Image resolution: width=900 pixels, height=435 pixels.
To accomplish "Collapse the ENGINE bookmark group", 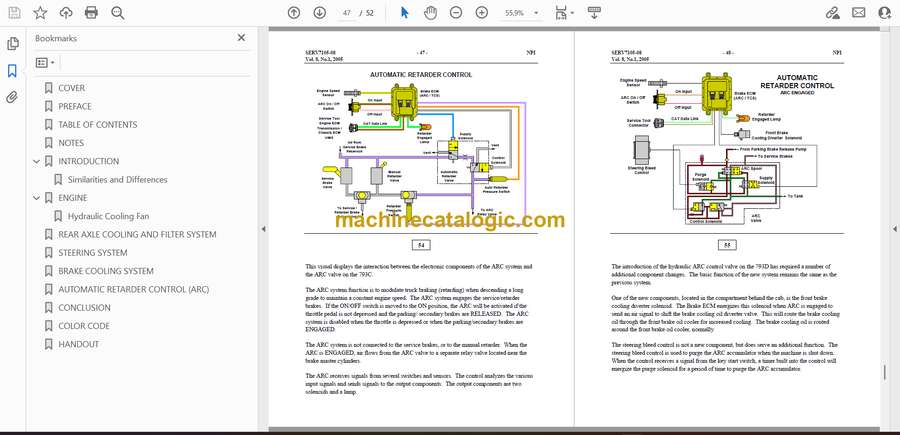I will pyautogui.click(x=37, y=198).
